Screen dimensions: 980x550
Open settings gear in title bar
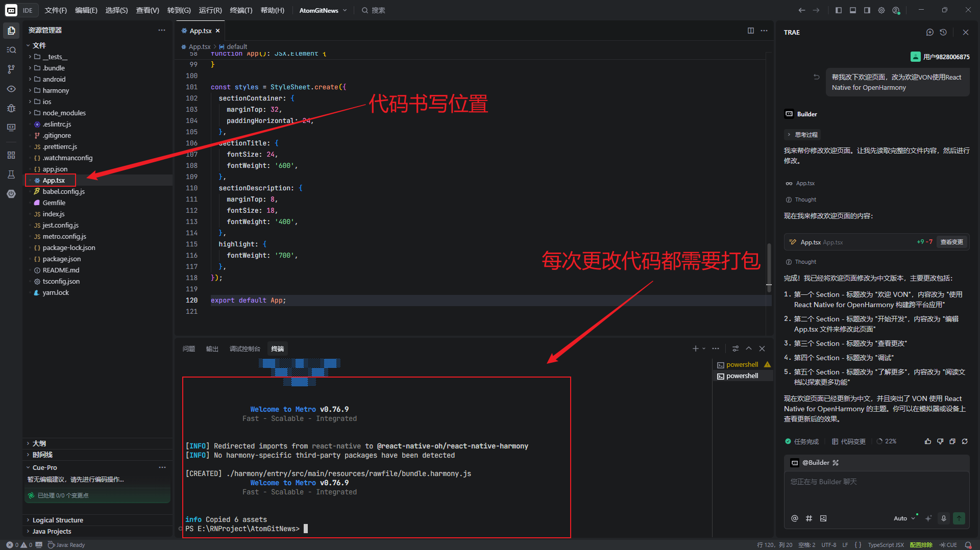tap(881, 10)
